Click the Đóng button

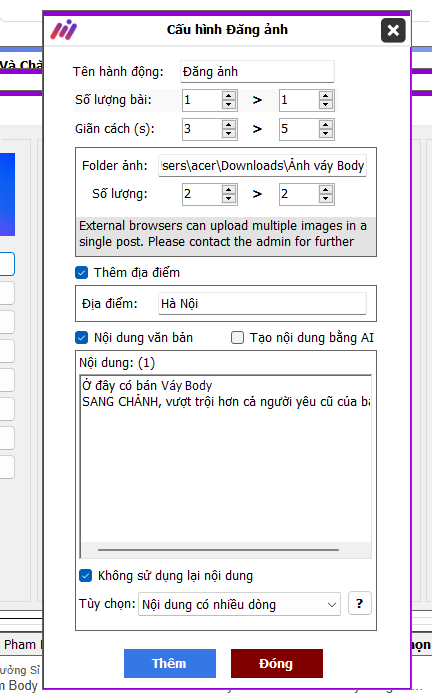coord(277,663)
